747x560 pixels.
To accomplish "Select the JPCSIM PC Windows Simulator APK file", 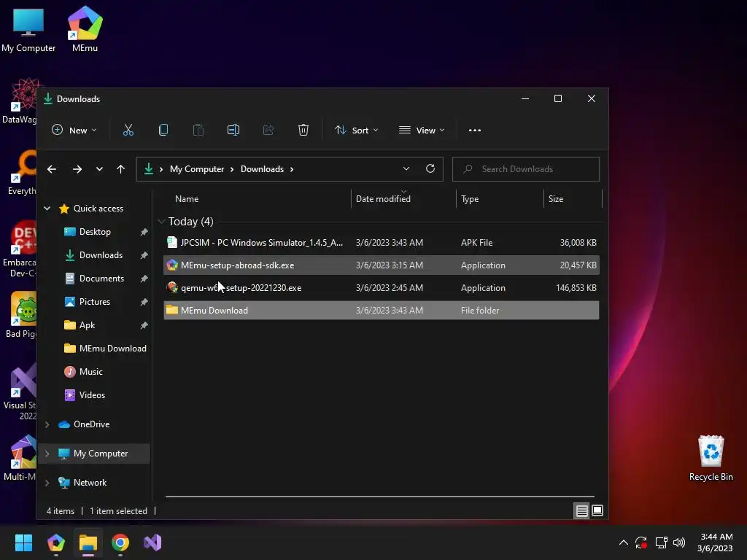I will [381, 242].
